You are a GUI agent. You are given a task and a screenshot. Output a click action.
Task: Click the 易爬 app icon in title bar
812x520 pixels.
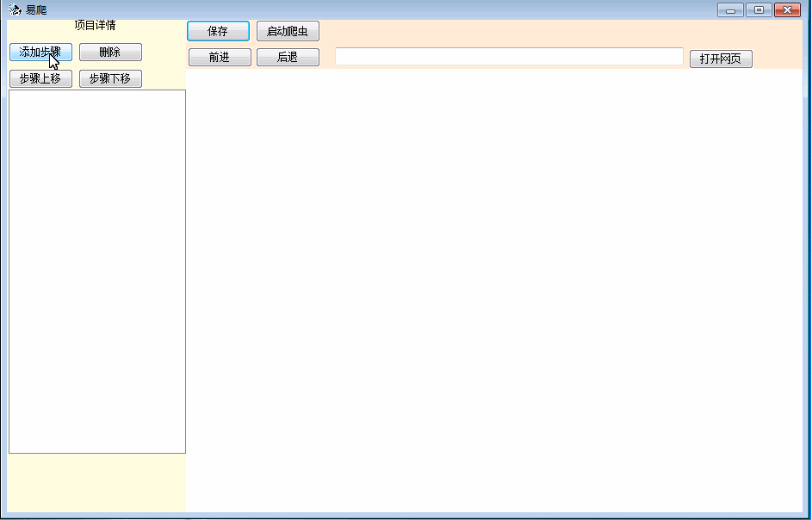15,9
